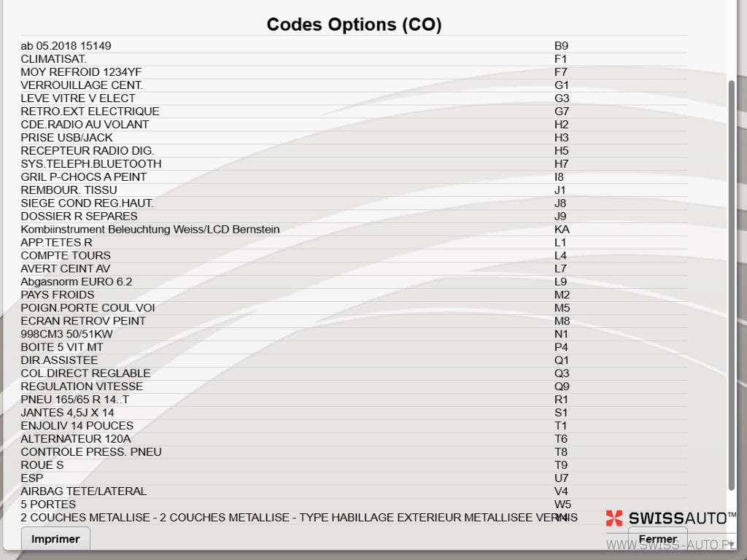This screenshot has height=560, width=747.
Task: Click the SYS.TELEPH.BLUETOOTH entry
Action: 354,164
